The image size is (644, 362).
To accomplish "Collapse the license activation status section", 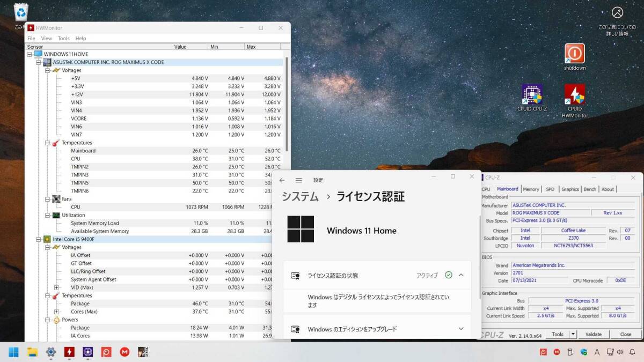I will coord(461,275).
